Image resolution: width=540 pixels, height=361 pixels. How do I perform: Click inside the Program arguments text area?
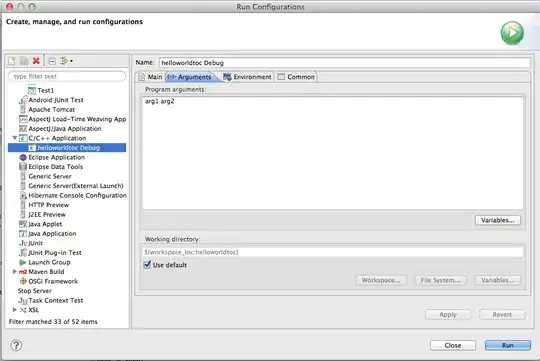click(333, 153)
